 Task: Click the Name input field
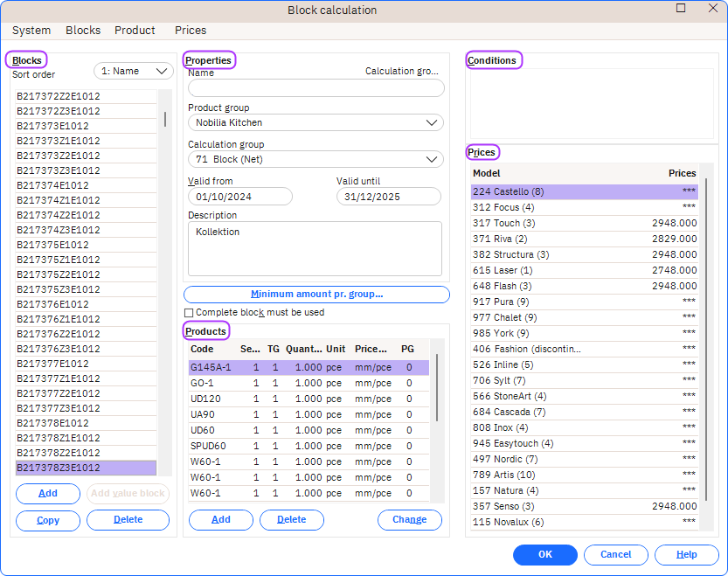[x=315, y=88]
